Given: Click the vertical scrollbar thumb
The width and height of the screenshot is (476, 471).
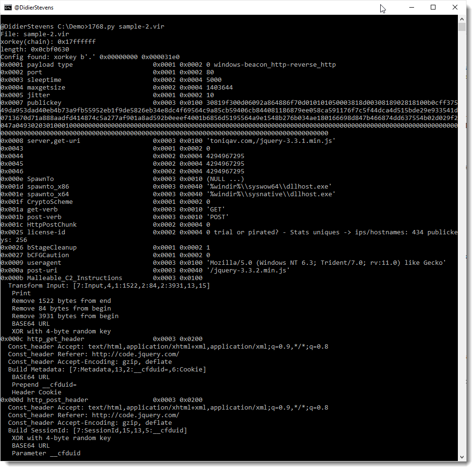Looking at the screenshot, I should (x=462, y=27).
